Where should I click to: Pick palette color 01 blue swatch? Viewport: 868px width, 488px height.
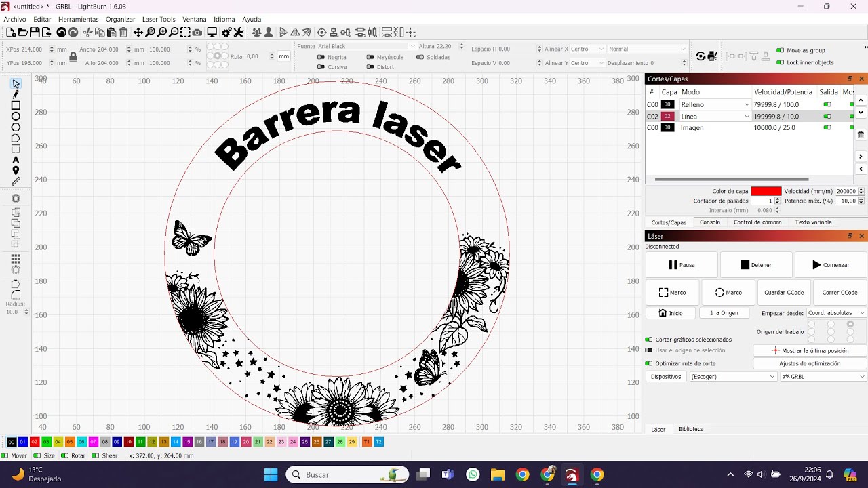click(x=23, y=442)
